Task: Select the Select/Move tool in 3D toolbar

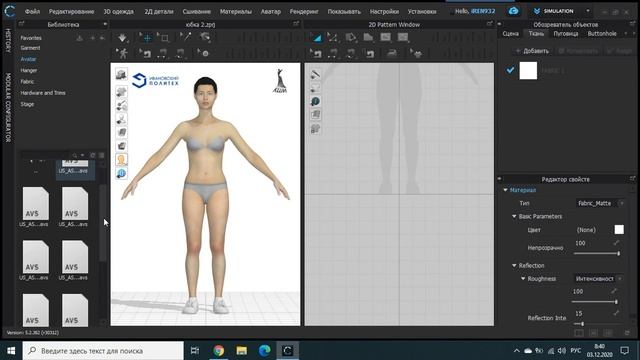Action: [x=147, y=38]
